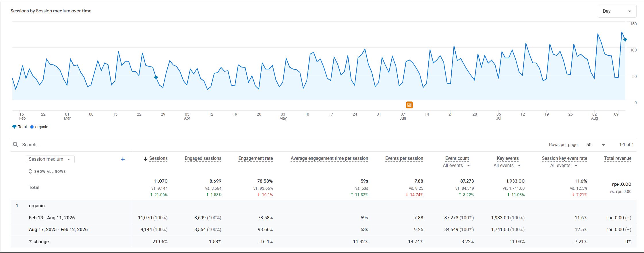
Task: Open Event count All events dropdown
Action: pyautogui.click(x=457, y=166)
